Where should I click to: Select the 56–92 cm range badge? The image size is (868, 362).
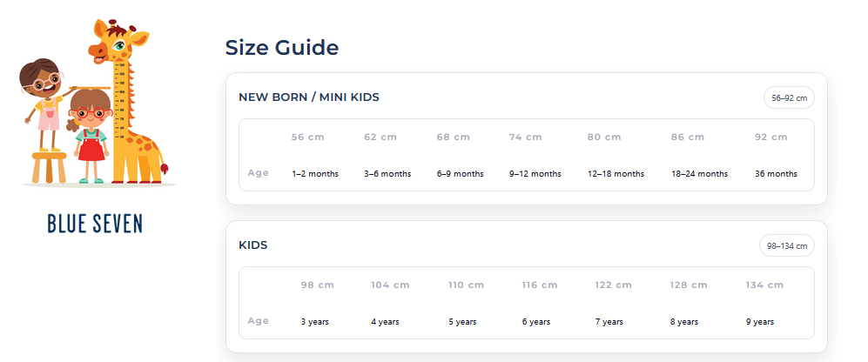tap(789, 98)
